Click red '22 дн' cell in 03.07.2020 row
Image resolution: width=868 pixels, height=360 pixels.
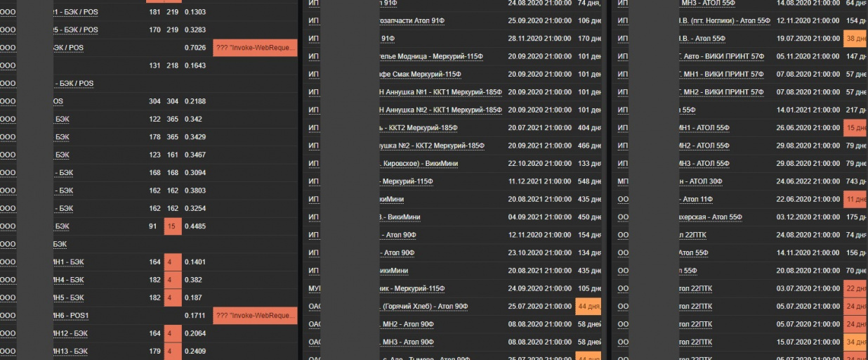tap(855, 288)
